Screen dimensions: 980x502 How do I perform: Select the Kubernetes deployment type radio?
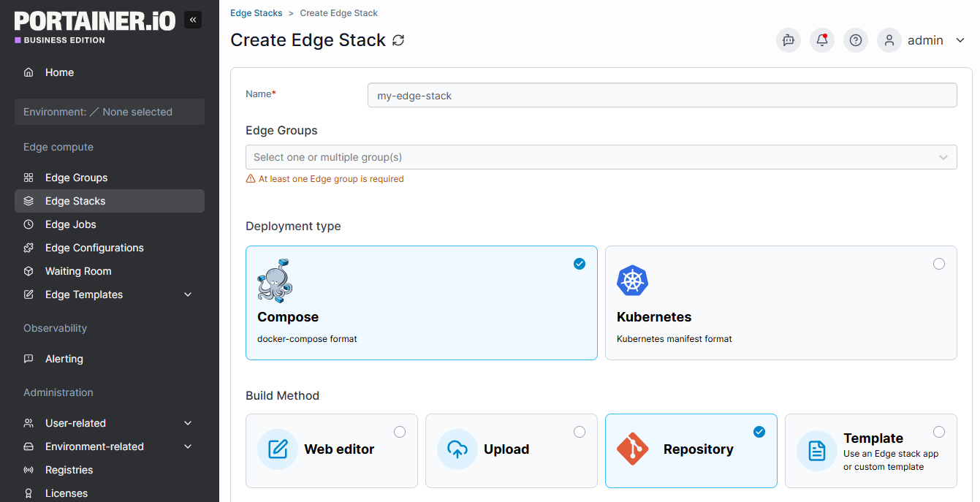click(x=939, y=264)
